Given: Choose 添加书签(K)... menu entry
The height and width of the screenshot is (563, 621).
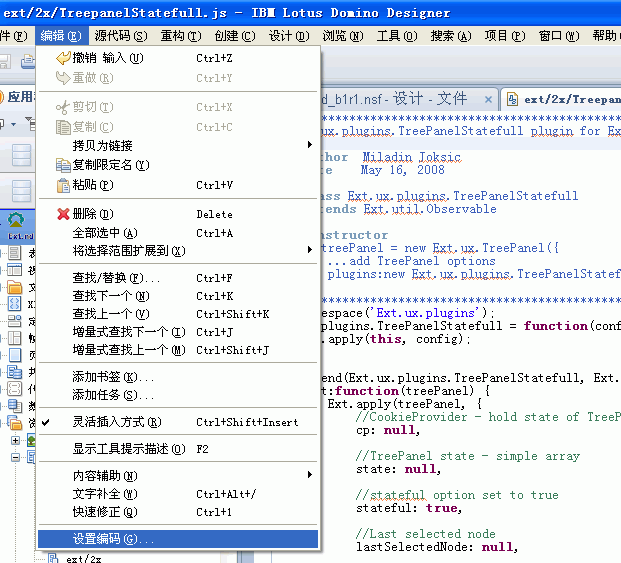Looking at the screenshot, I should point(178,377).
